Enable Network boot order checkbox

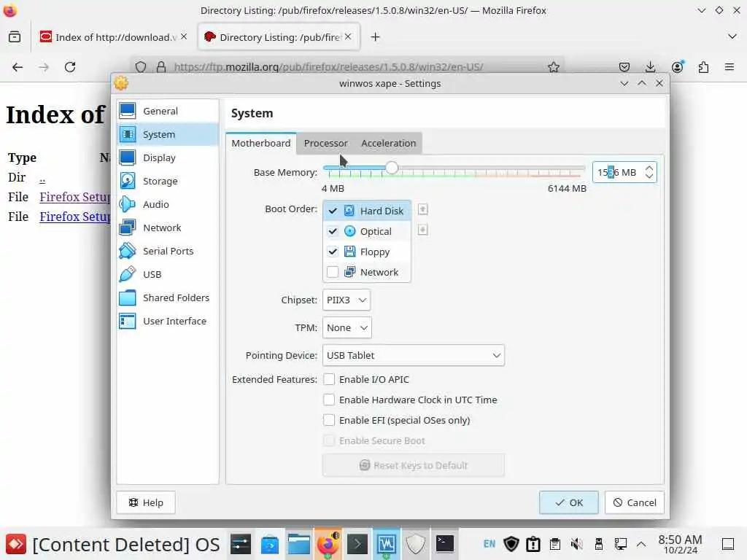coord(333,272)
